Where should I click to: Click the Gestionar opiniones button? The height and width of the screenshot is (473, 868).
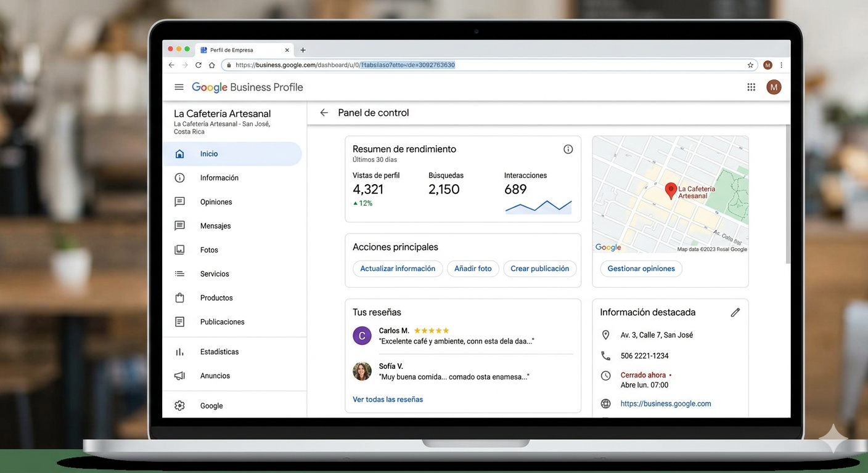[x=641, y=269]
